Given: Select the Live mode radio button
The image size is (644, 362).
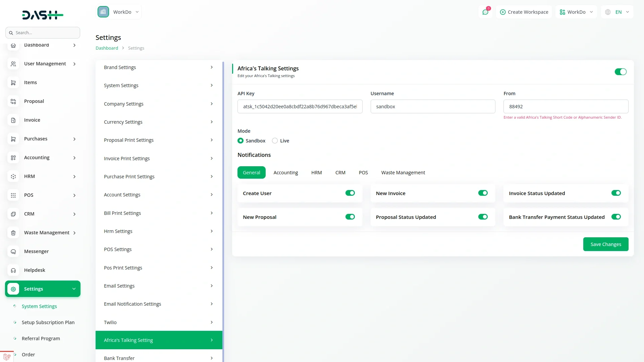Looking at the screenshot, I should click(x=275, y=141).
